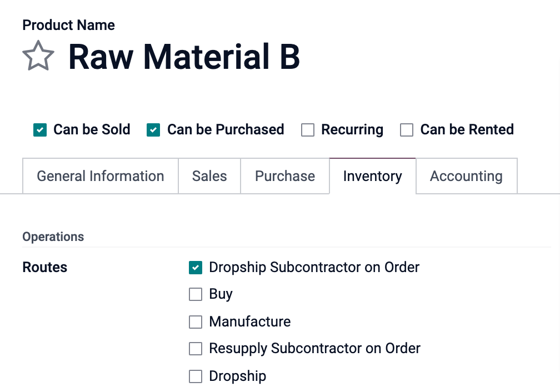The image size is (560, 392).
Task: Select the Inventory tab
Action: tap(372, 176)
